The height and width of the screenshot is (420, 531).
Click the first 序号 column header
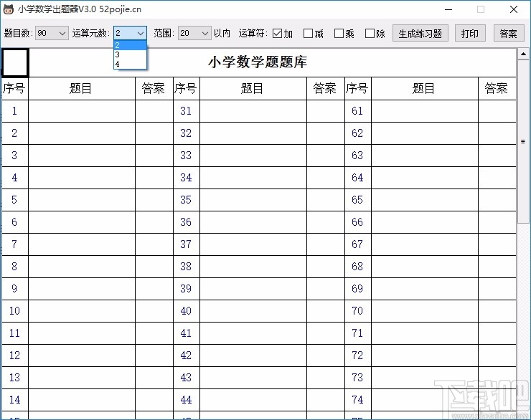click(15, 89)
